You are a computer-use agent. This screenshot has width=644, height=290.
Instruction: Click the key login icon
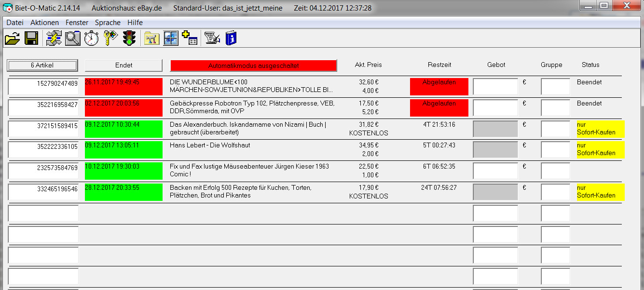click(110, 38)
